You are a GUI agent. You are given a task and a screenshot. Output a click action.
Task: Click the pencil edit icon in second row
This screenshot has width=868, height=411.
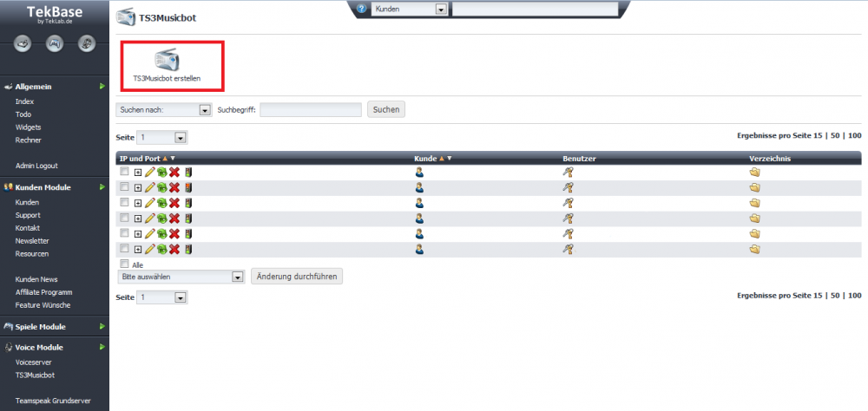pyautogui.click(x=149, y=187)
